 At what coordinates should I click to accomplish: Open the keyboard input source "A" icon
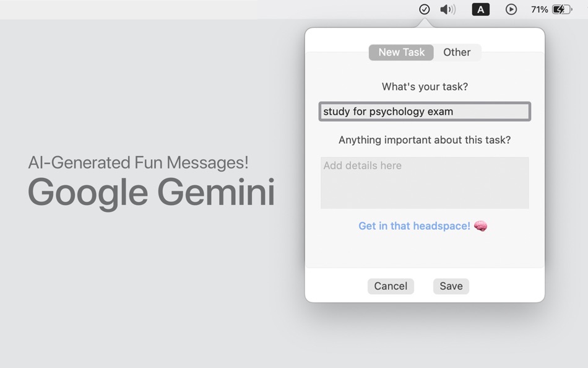pyautogui.click(x=480, y=9)
